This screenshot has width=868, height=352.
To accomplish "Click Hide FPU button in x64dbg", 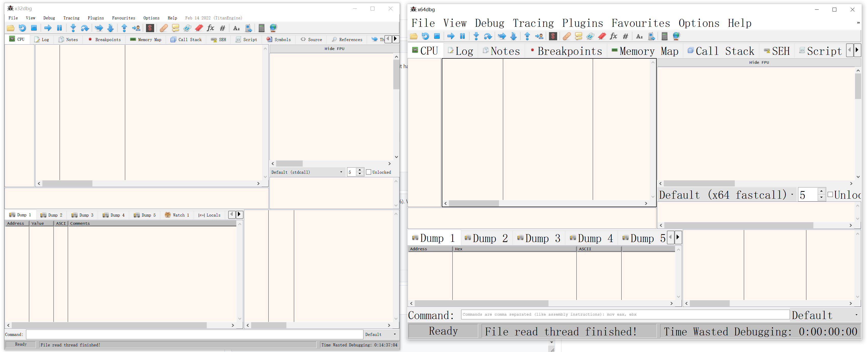I will (759, 62).
